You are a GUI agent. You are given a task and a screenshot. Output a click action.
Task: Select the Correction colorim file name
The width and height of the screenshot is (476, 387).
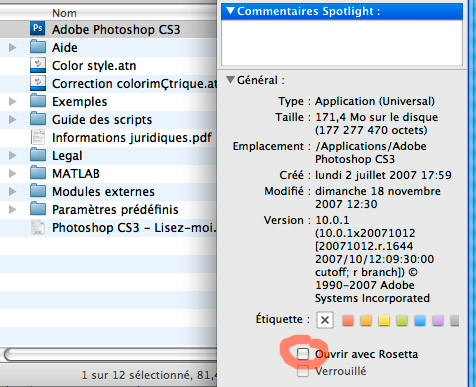point(134,83)
